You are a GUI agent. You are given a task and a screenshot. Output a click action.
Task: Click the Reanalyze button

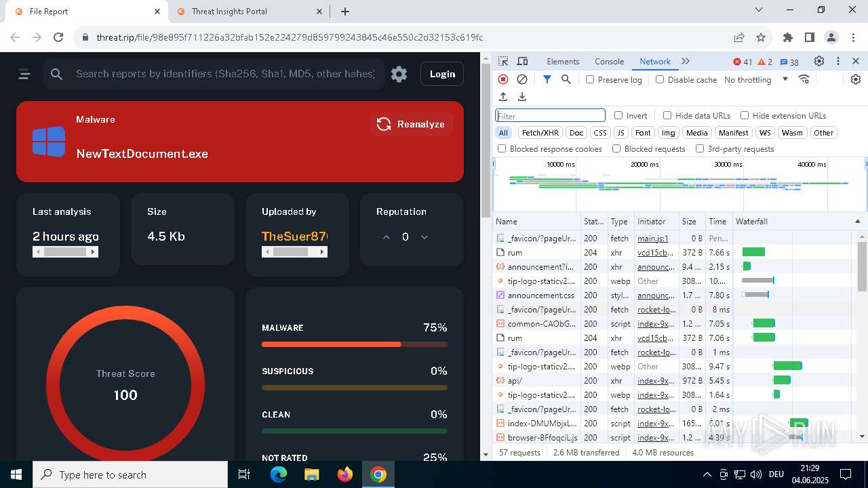(412, 124)
